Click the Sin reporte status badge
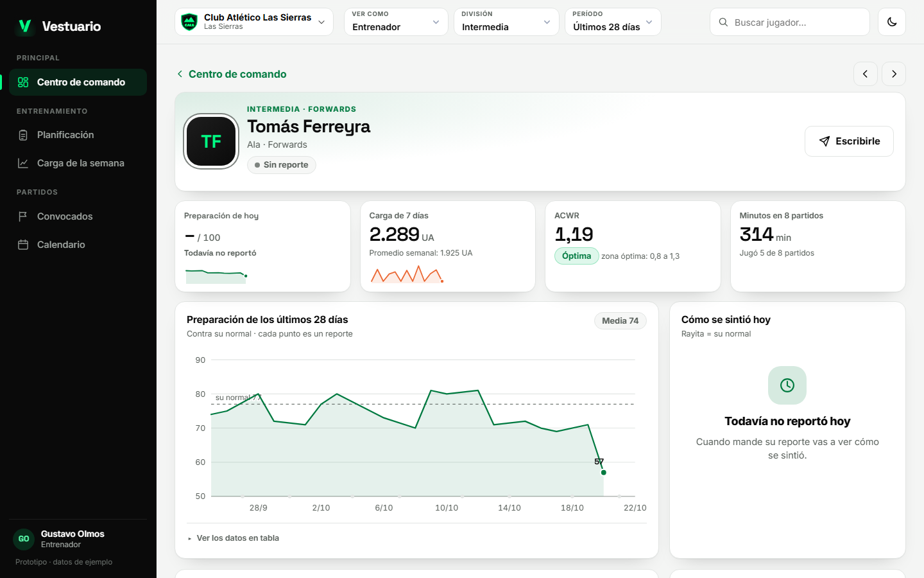The width and height of the screenshot is (924, 578). point(282,165)
